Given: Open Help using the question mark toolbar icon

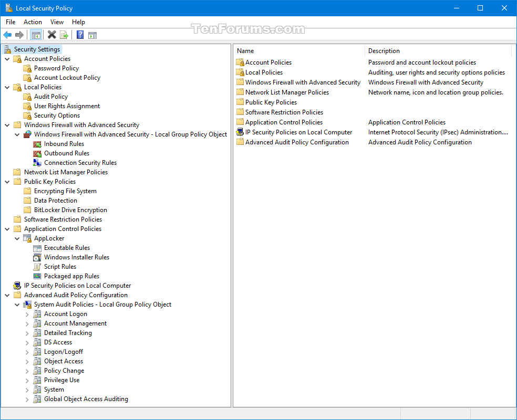Looking at the screenshot, I should [x=79, y=35].
